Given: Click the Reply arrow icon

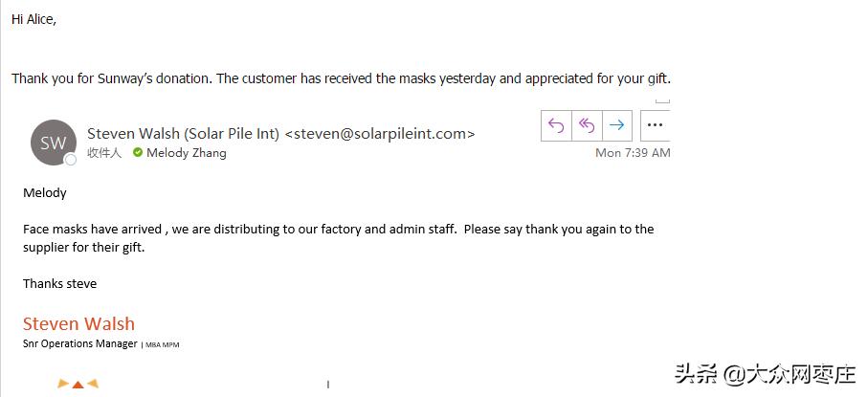Looking at the screenshot, I should (556, 125).
